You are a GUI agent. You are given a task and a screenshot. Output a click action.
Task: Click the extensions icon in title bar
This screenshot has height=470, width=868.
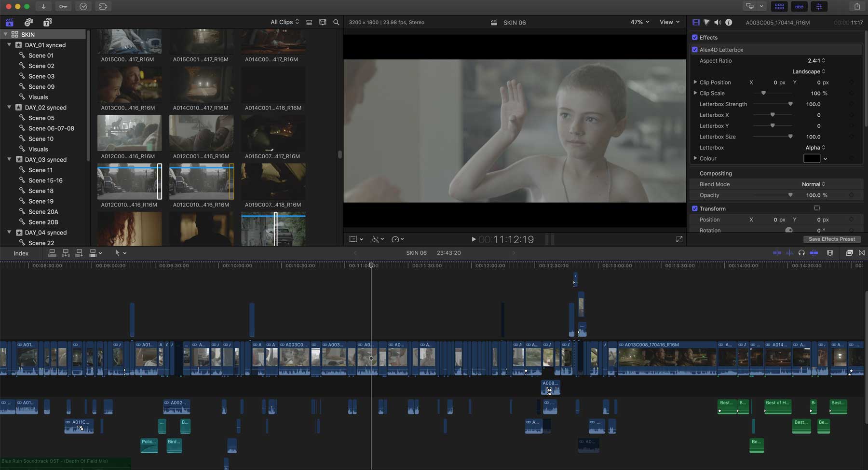pyautogui.click(x=103, y=6)
